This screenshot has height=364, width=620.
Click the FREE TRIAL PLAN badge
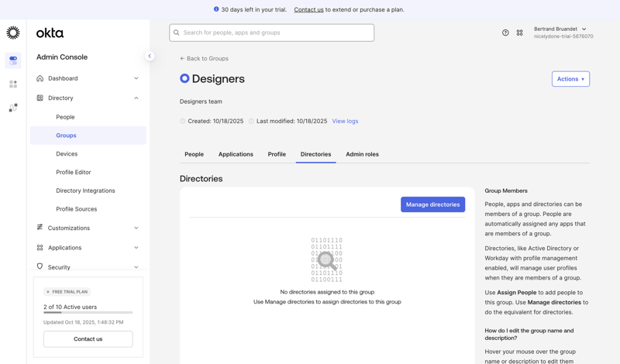67,292
